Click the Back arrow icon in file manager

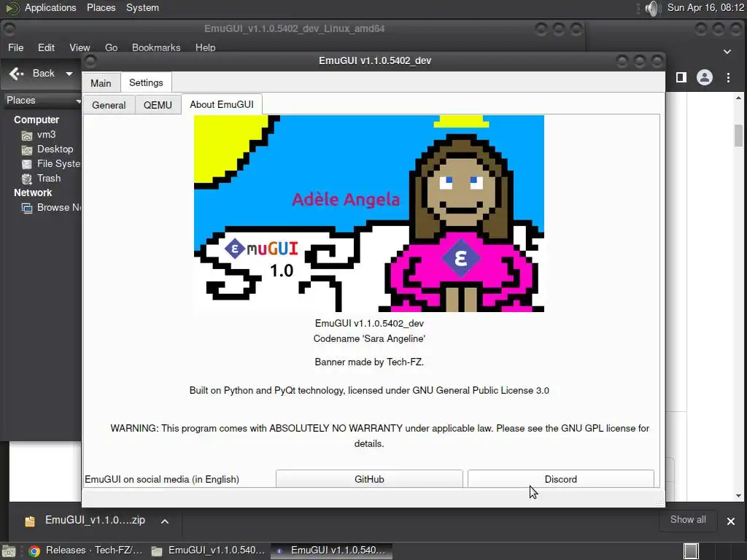[17, 74]
